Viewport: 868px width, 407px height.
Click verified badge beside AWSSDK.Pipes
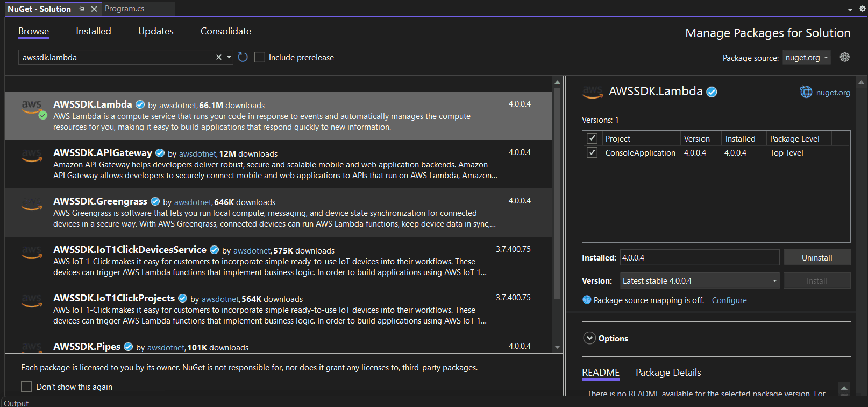[128, 347]
